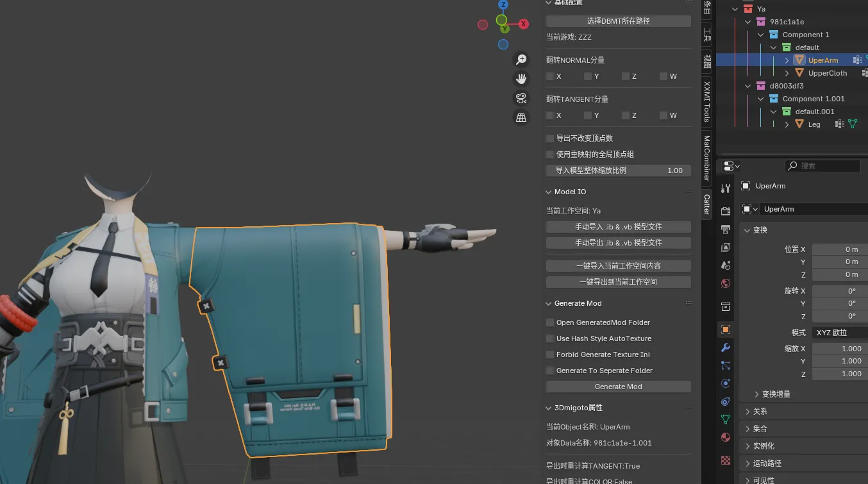
Task: Open the Physics properties tab icon
Action: pos(726,383)
